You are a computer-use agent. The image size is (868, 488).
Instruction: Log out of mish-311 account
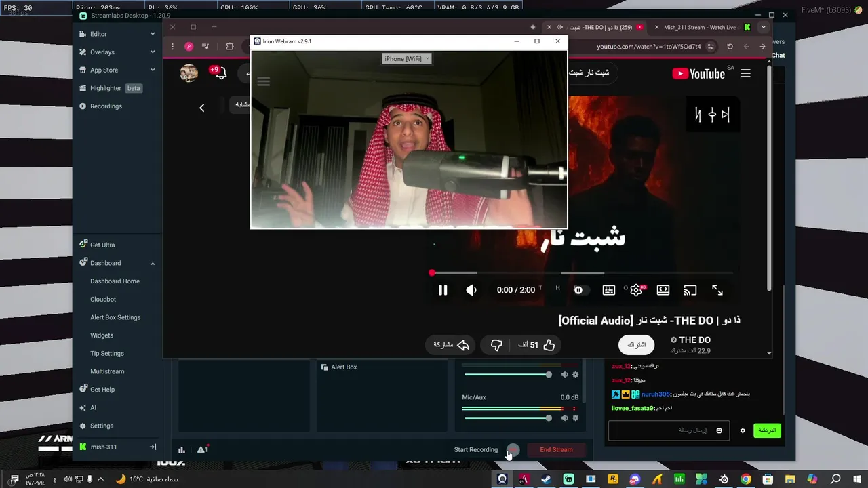153,447
